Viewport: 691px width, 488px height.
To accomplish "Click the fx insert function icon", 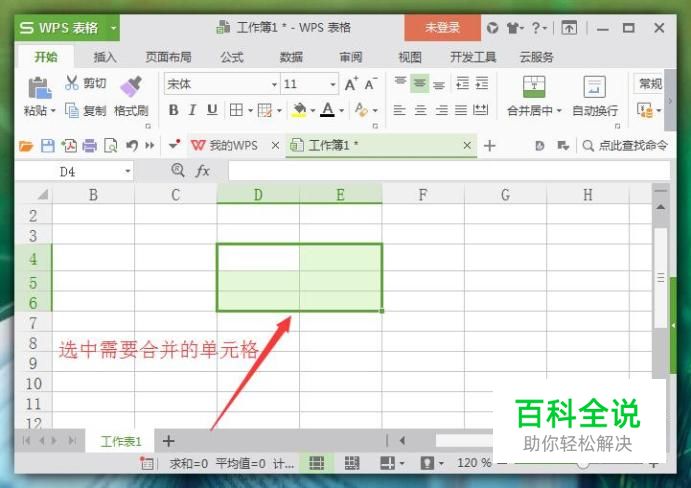I will coord(202,171).
